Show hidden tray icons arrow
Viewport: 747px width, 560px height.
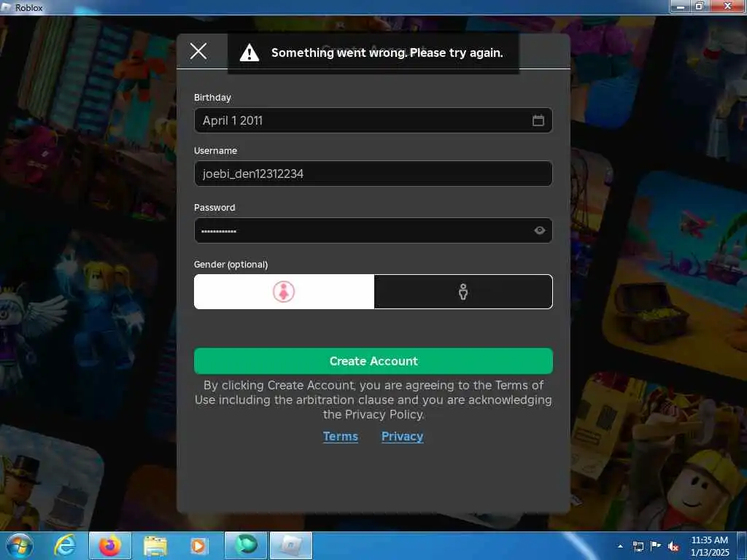pyautogui.click(x=620, y=546)
